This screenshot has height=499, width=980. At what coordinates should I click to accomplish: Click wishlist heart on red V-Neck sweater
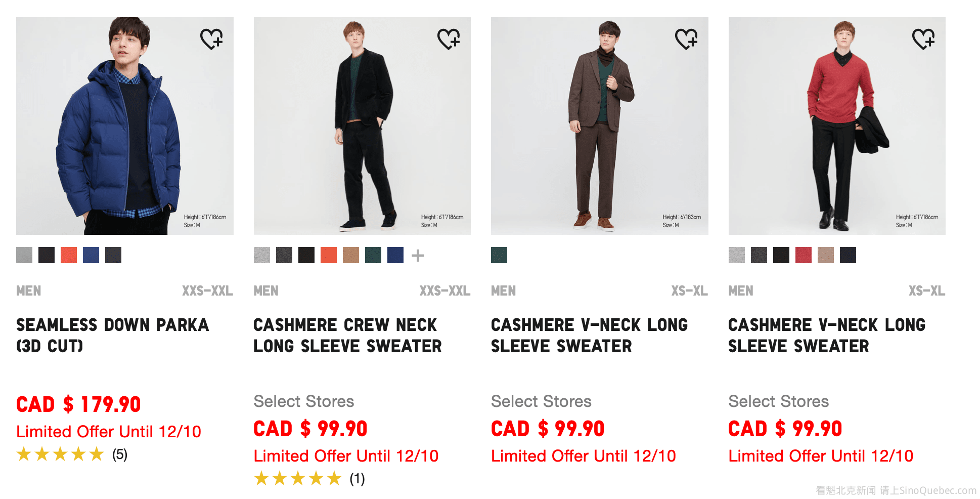(x=923, y=39)
